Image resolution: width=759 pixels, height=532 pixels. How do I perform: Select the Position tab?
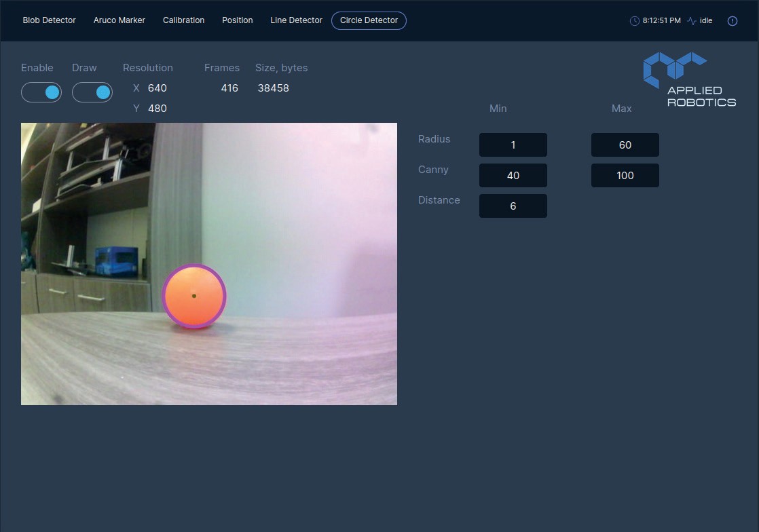coord(238,20)
